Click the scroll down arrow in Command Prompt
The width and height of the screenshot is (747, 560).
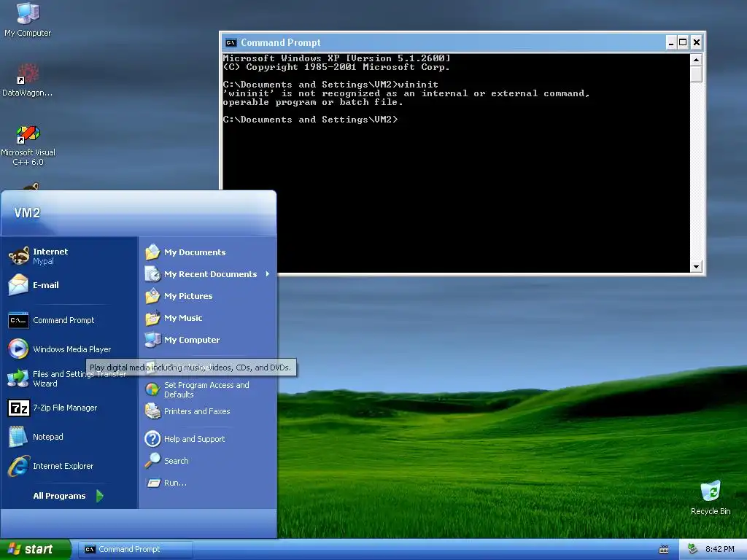point(696,267)
